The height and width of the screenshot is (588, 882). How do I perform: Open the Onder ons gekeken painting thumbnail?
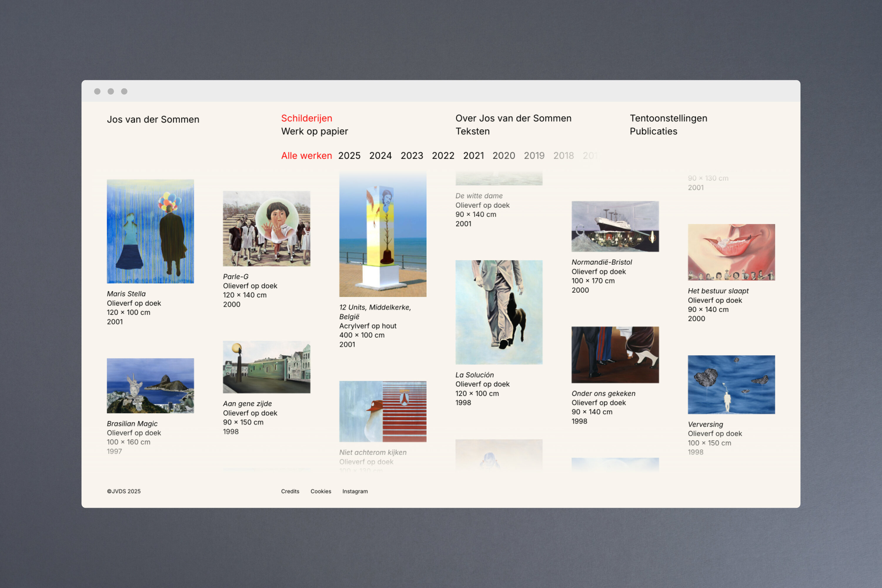coord(615,354)
